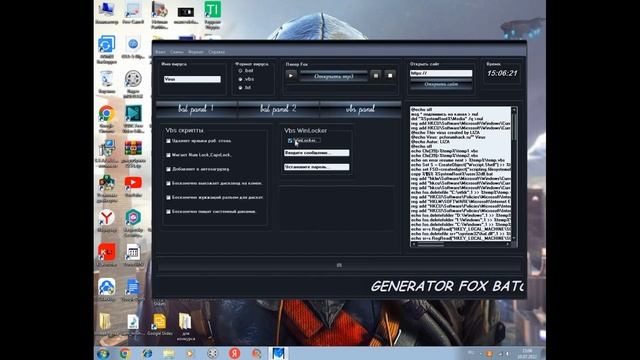The height and width of the screenshot is (360, 640).
Task: Toggle the 'Num Lock, CapsLock' checkbox
Action: pos(168,155)
